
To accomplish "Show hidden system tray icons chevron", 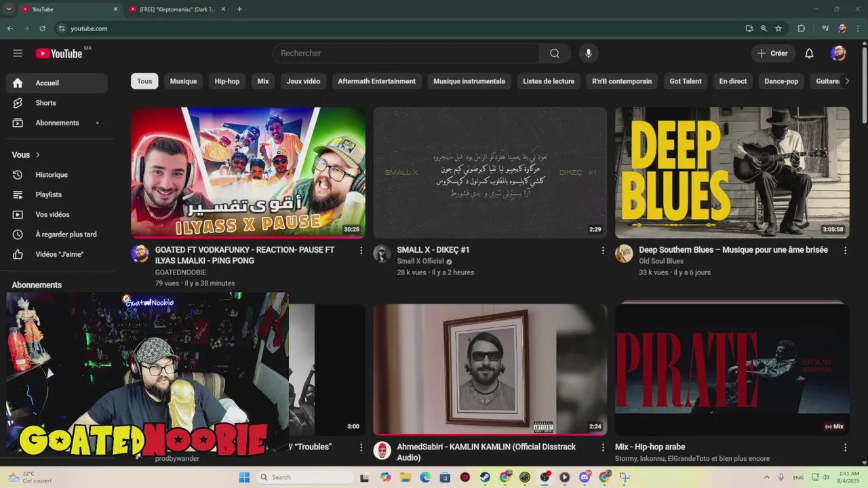I will [767, 477].
